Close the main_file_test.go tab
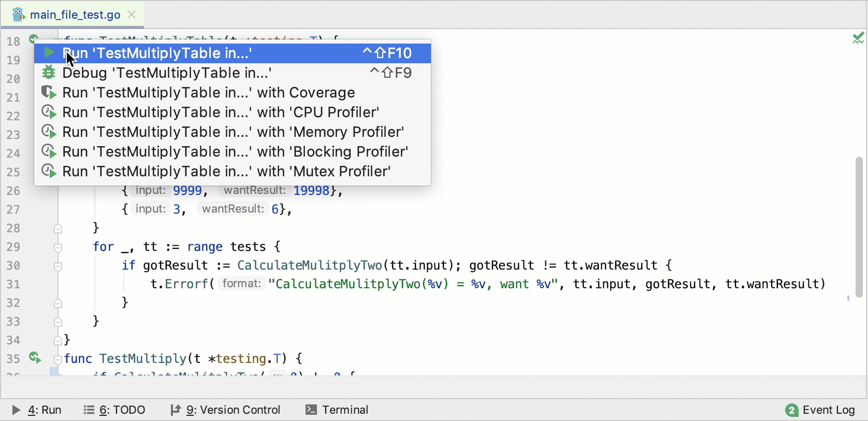Viewport: 868px width, 421px height. coord(132,15)
